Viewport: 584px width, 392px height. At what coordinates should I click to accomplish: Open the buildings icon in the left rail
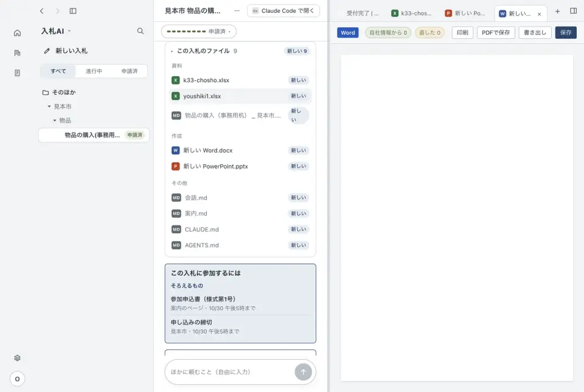tap(17, 53)
